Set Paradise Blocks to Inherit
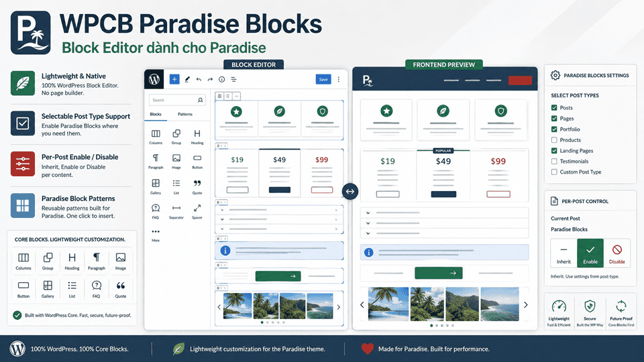Image resolution: width=644 pixels, height=362 pixels. (x=563, y=253)
